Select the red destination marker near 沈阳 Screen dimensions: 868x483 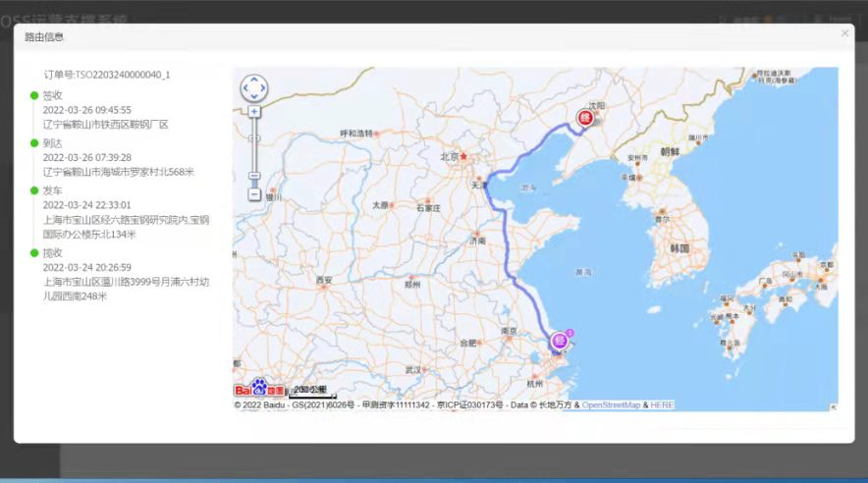click(x=585, y=117)
